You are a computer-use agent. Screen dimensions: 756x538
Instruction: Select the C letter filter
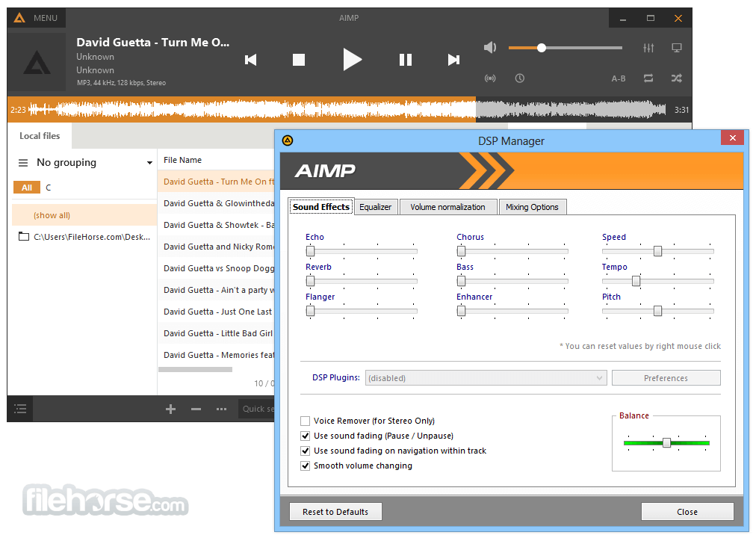(x=49, y=188)
